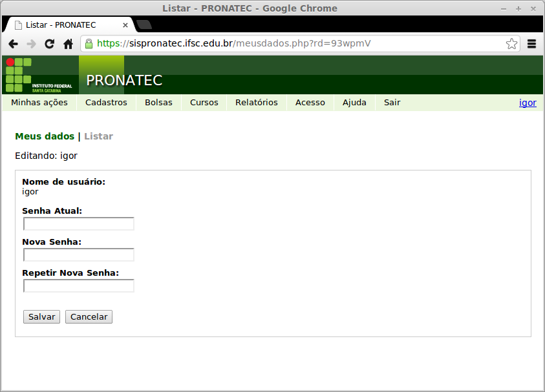Select the Bolsas menu item
This screenshot has width=545, height=392.
pyautogui.click(x=158, y=102)
